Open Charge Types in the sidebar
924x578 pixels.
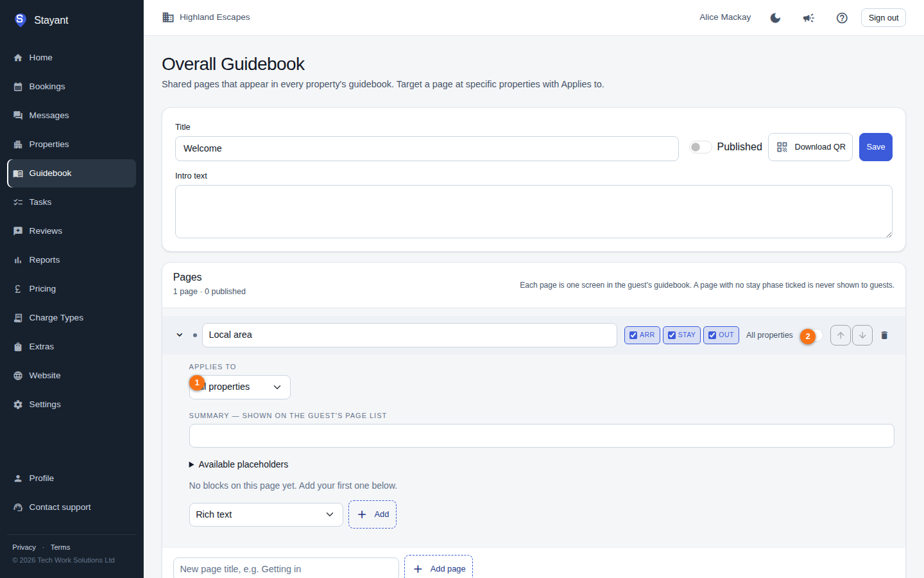click(71, 318)
